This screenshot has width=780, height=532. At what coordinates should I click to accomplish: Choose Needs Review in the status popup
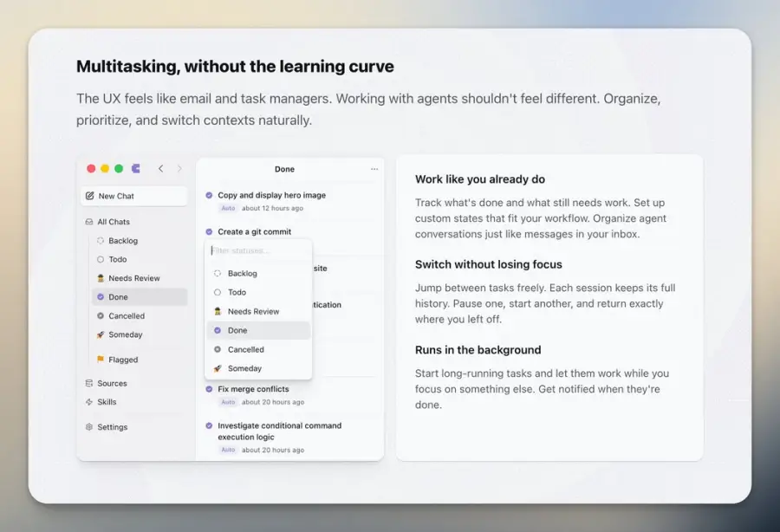[258, 311]
